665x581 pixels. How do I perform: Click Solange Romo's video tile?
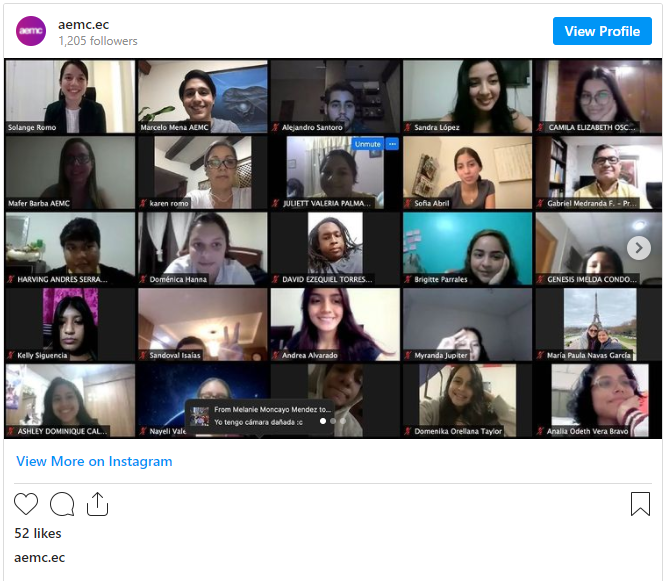(70, 96)
